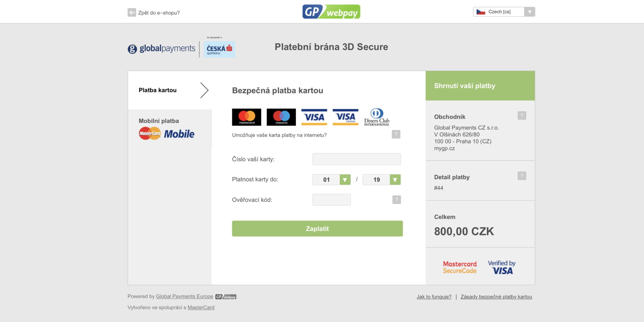
Task: Click the back arrow icon beside Zpět do e-shopu
Action: pos(132,12)
